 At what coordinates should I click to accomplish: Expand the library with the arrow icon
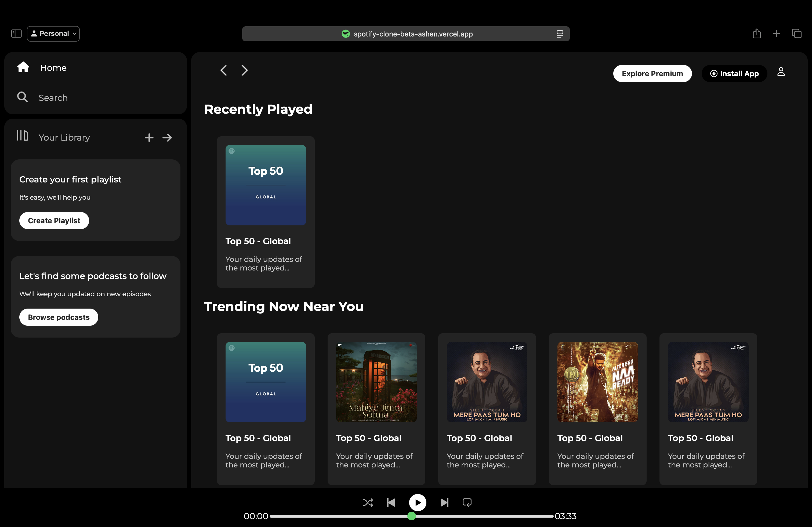(167, 137)
